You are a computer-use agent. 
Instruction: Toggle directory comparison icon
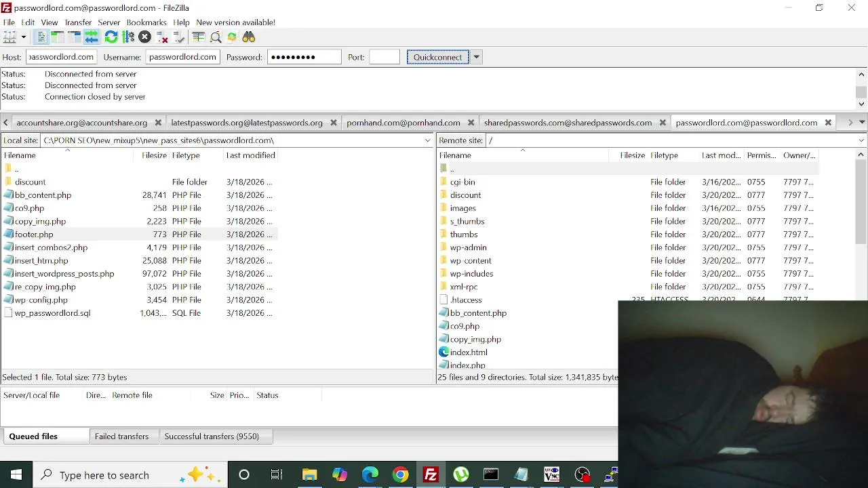coord(216,37)
